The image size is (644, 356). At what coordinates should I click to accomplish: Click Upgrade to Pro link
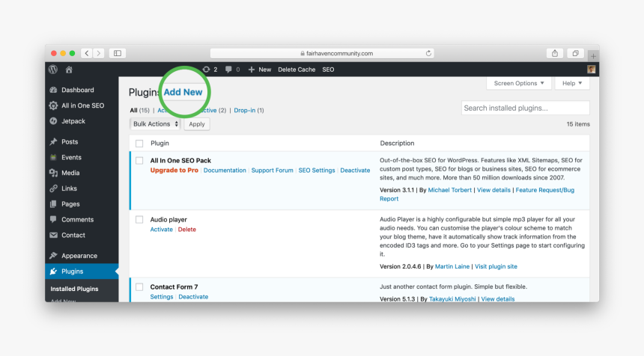point(174,171)
